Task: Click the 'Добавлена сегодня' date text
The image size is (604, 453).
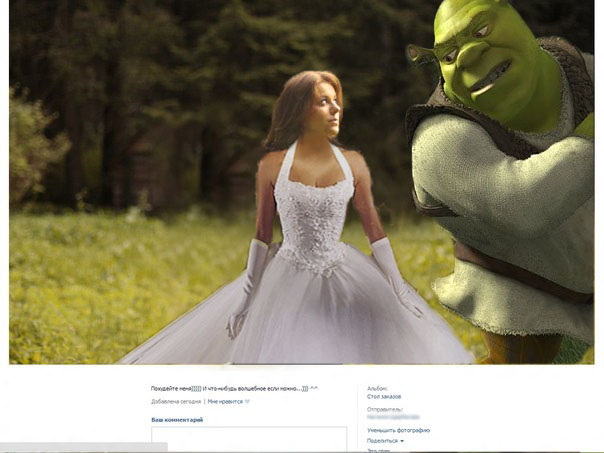Action: coord(176,401)
